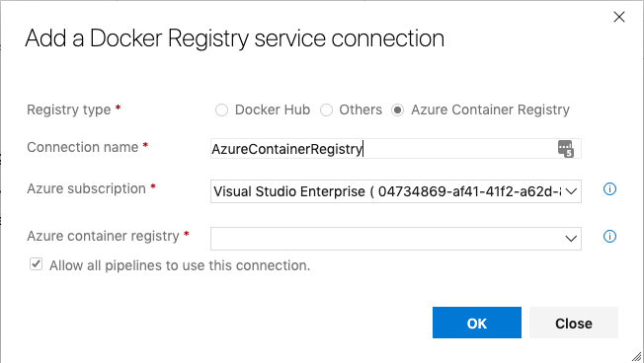Dismiss dialog with the X icon
Viewport: 644px width, 363px height.
coord(619,17)
